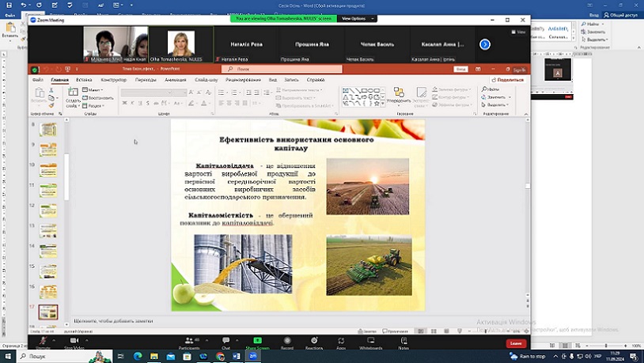644x363 pixels.
Task: Click the Поделиться button in PowerPoint
Action: 508,80
